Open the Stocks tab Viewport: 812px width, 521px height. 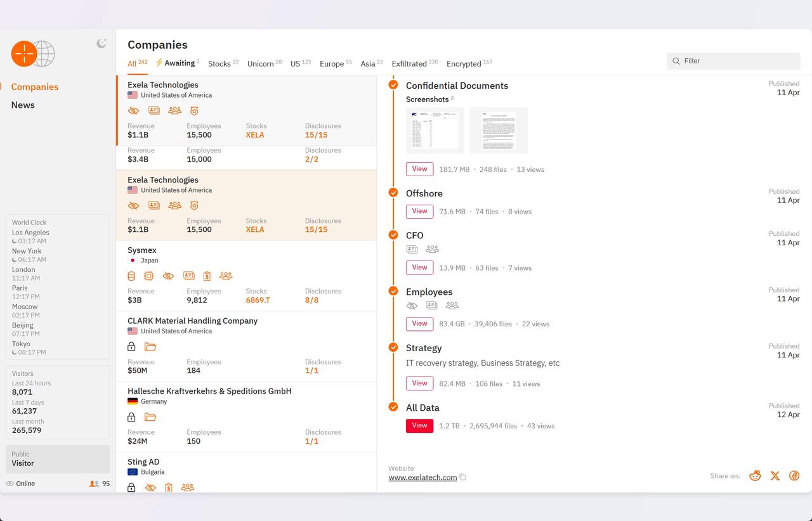click(223, 63)
